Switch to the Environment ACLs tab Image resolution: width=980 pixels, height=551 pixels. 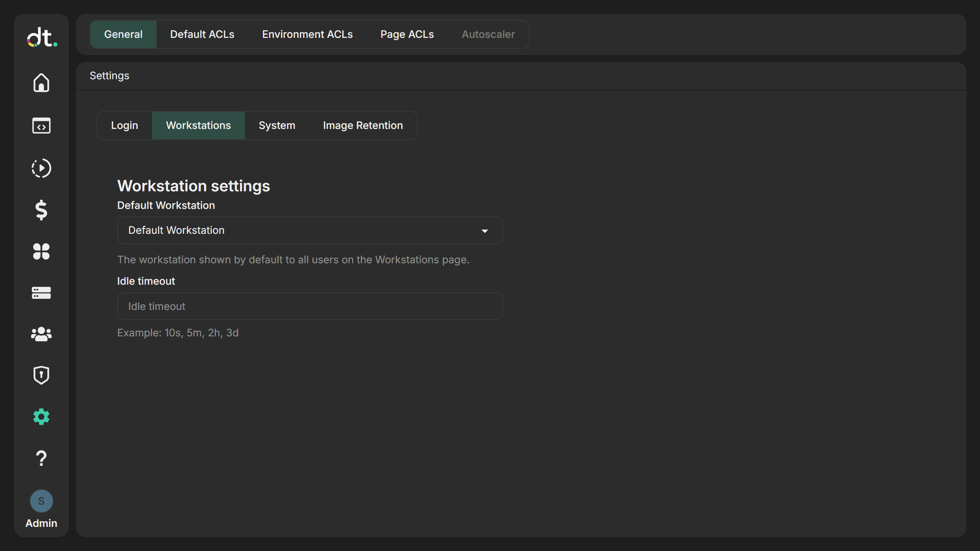[307, 34]
